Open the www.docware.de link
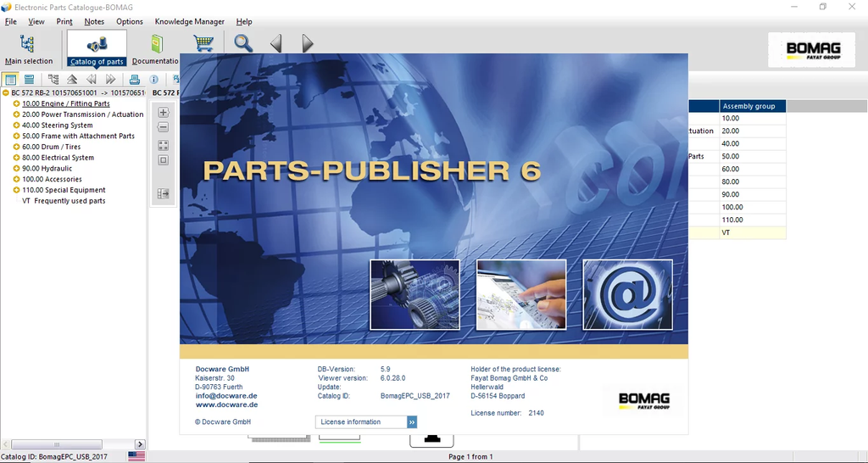Image resolution: width=868 pixels, height=463 pixels. 226,405
